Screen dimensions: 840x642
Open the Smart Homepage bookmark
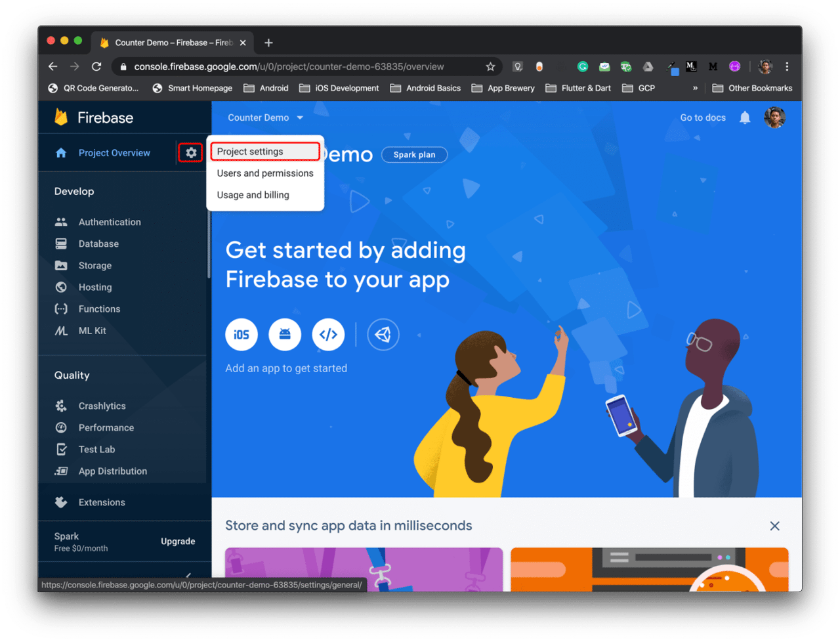click(x=192, y=88)
